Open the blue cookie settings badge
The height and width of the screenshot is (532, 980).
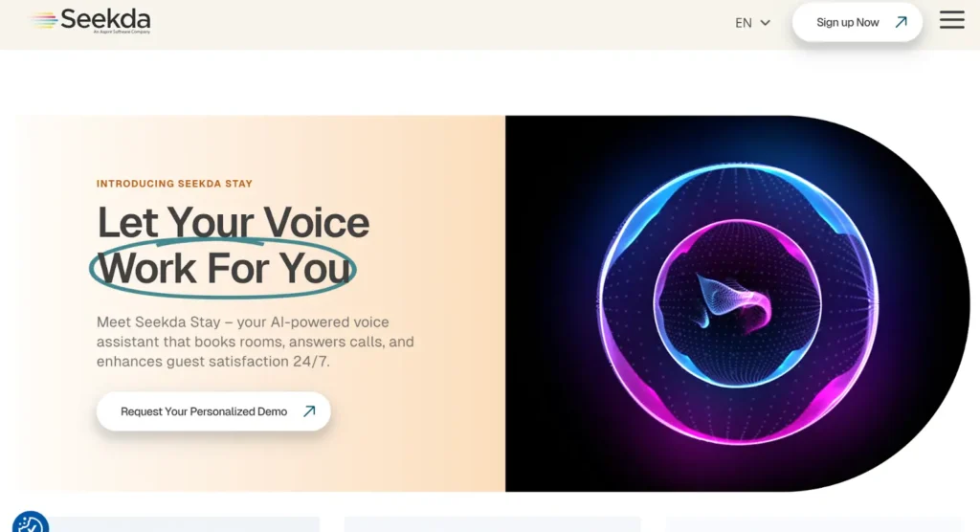tap(30, 522)
